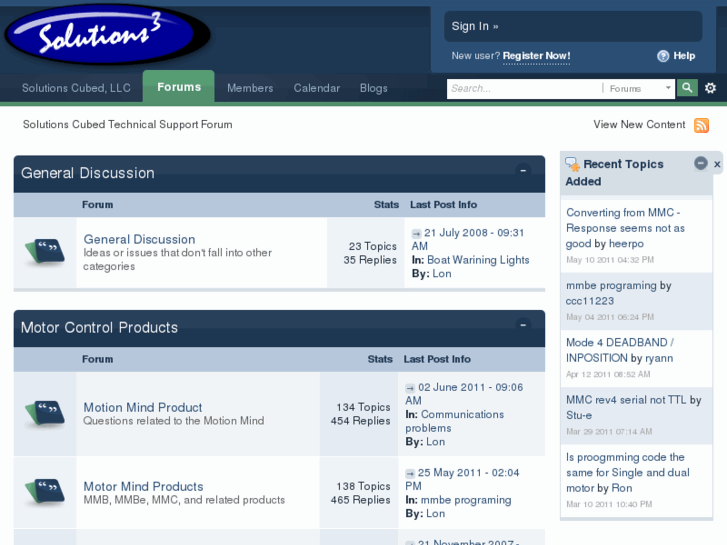This screenshot has height=545, width=727.
Task: Open Motor Mind Products forum link
Action: point(143,487)
